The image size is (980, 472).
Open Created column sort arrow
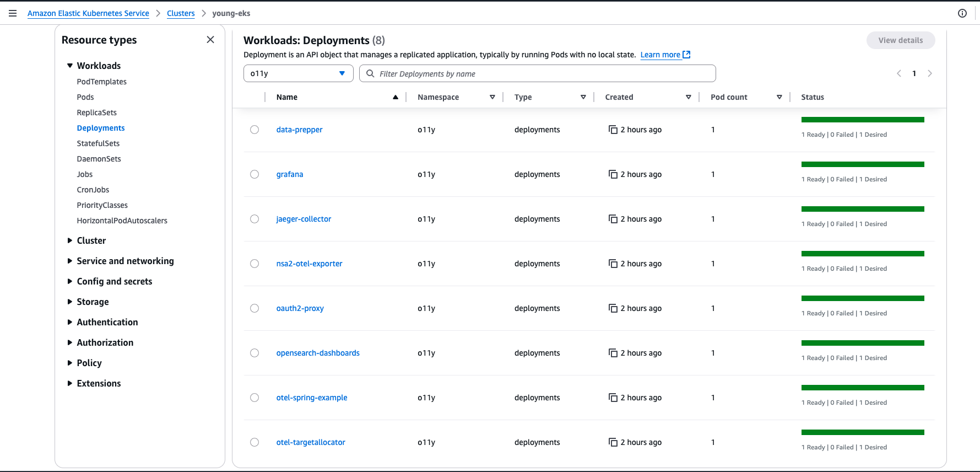(689, 97)
